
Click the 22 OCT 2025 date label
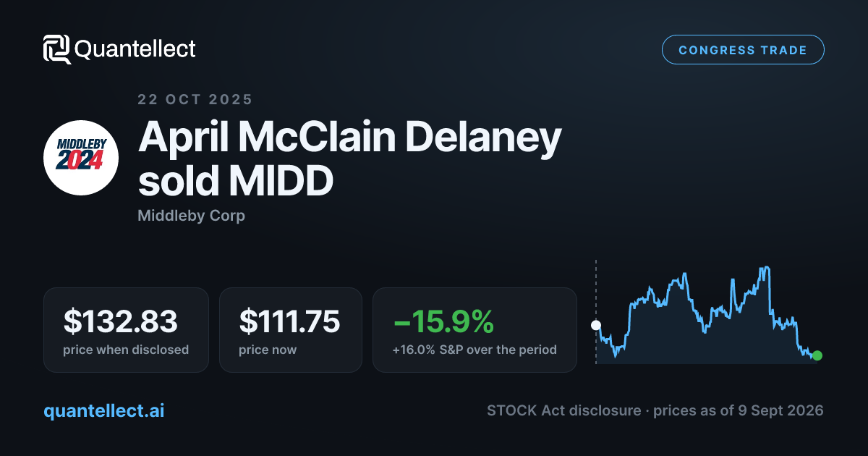[195, 100]
